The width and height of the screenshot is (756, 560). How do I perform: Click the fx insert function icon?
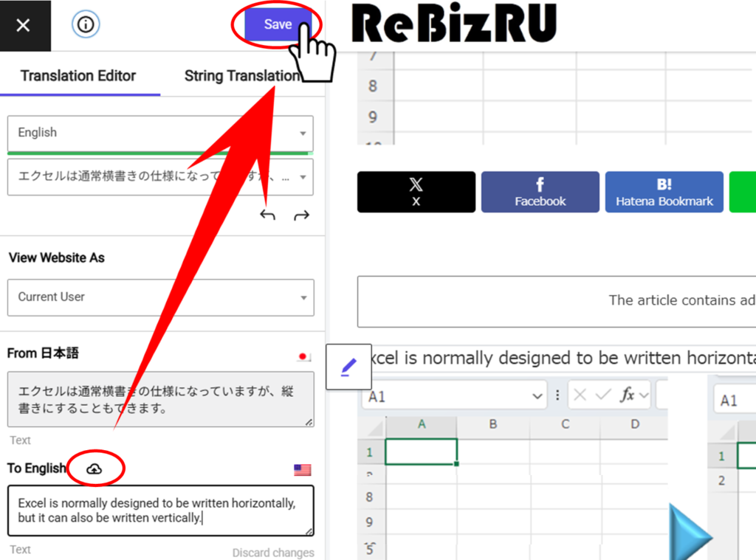pyautogui.click(x=627, y=395)
